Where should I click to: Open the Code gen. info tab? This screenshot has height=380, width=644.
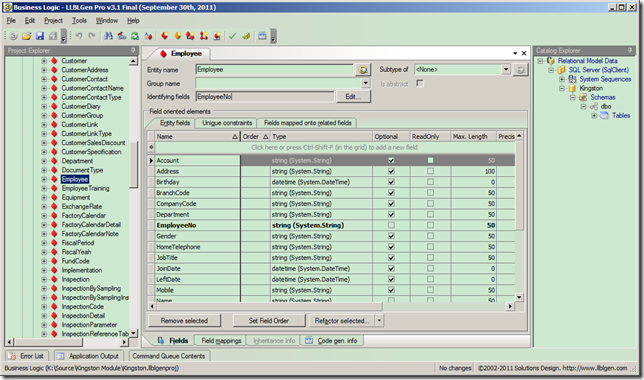point(332,341)
